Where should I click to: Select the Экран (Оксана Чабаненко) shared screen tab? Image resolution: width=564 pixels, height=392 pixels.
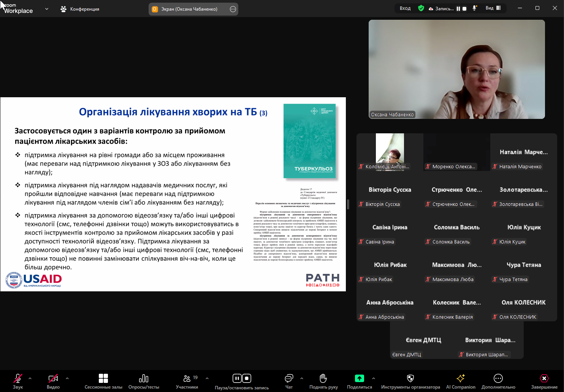point(189,9)
